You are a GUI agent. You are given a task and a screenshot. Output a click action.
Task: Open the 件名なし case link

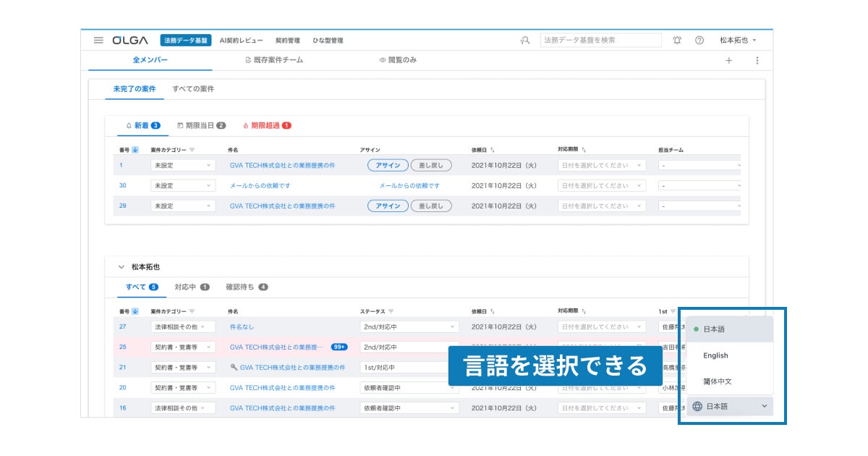click(242, 326)
